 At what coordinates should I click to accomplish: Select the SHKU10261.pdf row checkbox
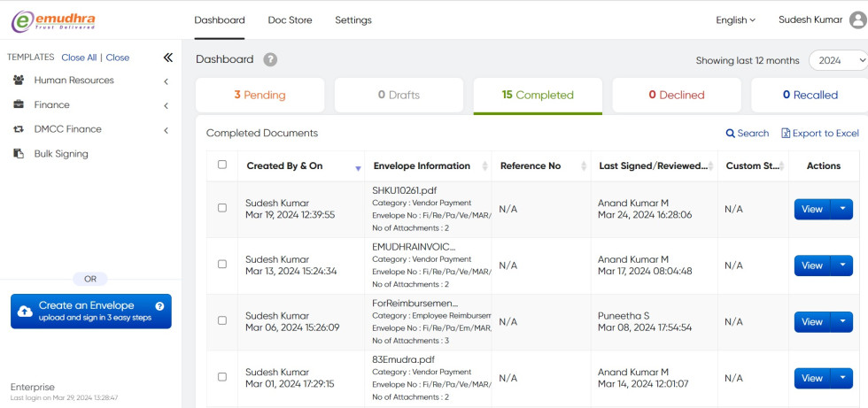tap(222, 209)
